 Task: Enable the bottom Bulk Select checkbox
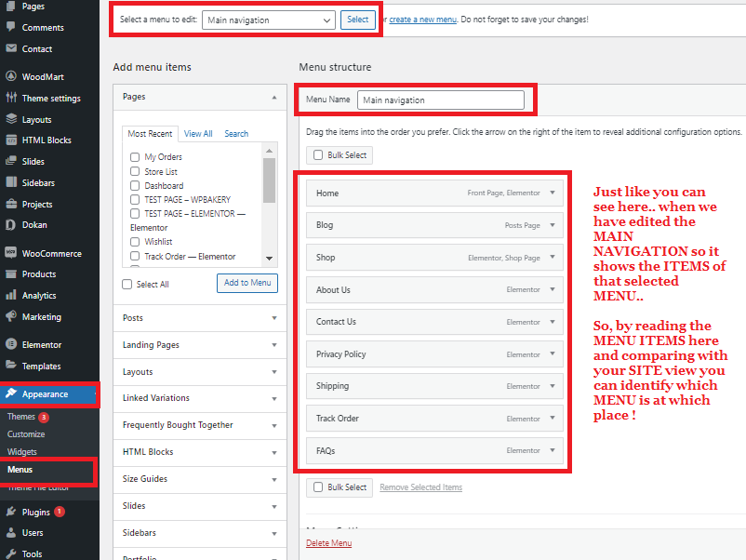318,487
